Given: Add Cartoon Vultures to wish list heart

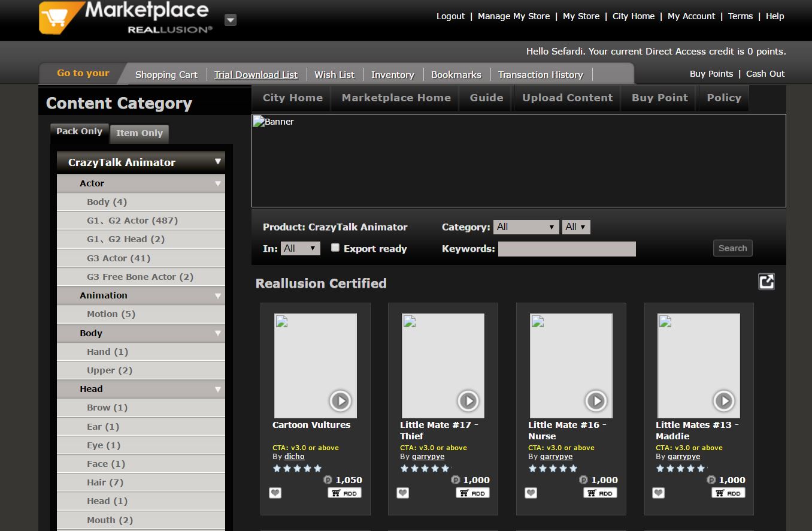Looking at the screenshot, I should click(275, 493).
